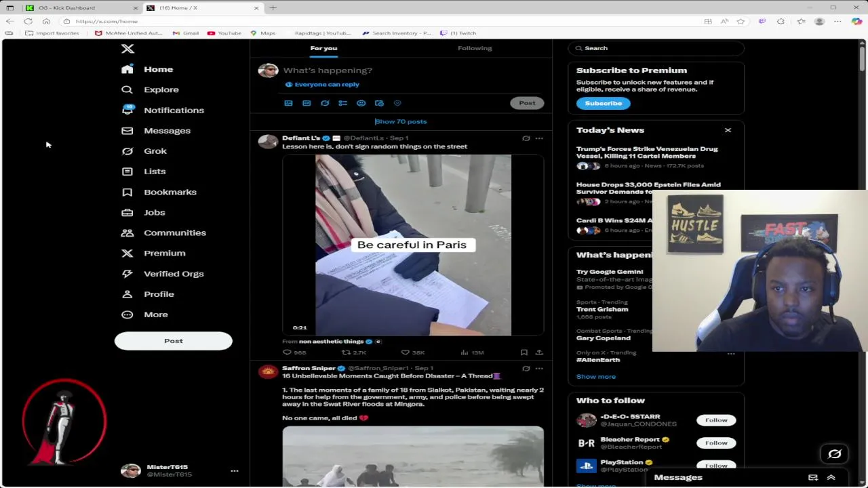
Task: Open the Jobs briefcase icon
Action: [127, 212]
